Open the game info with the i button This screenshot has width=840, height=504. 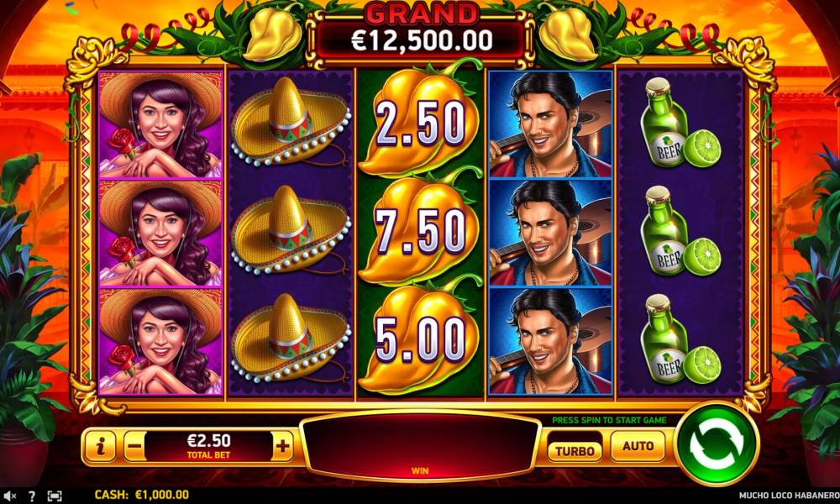pyautogui.click(x=100, y=445)
